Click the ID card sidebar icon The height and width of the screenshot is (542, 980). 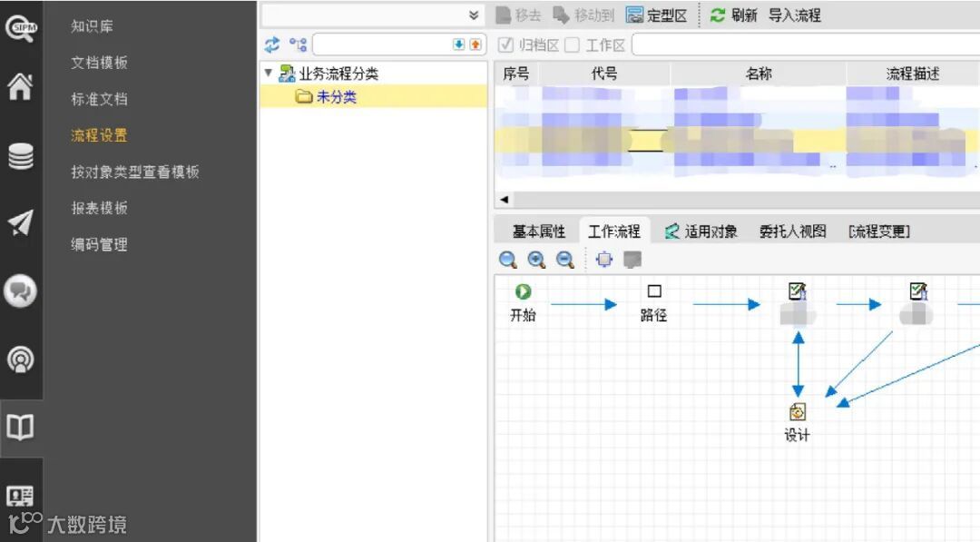tap(20, 497)
